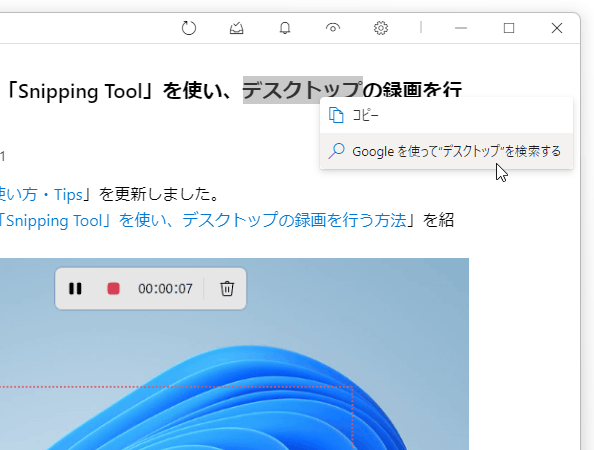The image size is (594, 450).
Task: Select the コピー context menu entry
Action: (446, 115)
